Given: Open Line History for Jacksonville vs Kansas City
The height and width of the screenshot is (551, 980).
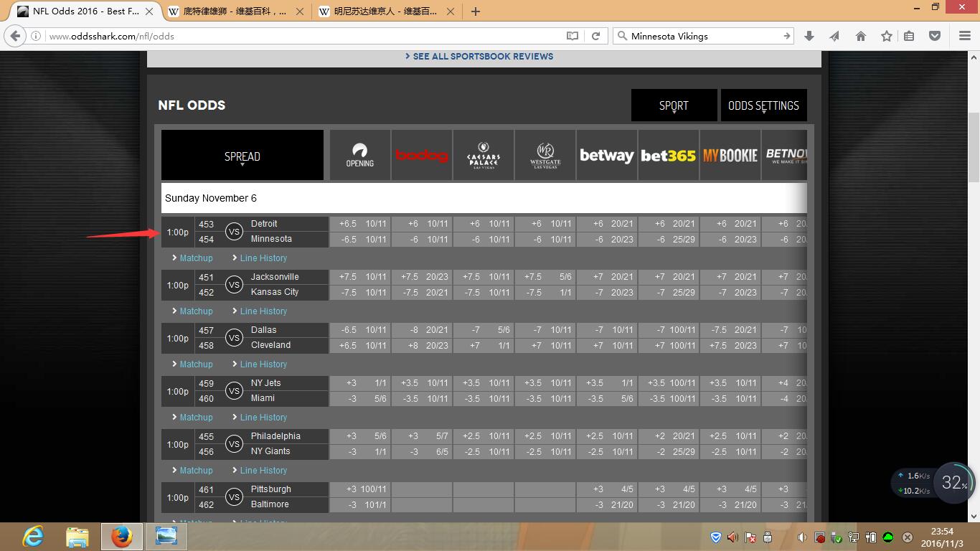Looking at the screenshot, I should coord(263,311).
